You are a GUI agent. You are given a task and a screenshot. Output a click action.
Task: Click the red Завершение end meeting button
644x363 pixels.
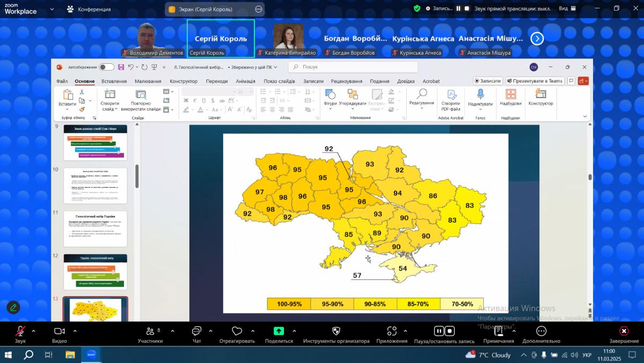pyautogui.click(x=624, y=331)
